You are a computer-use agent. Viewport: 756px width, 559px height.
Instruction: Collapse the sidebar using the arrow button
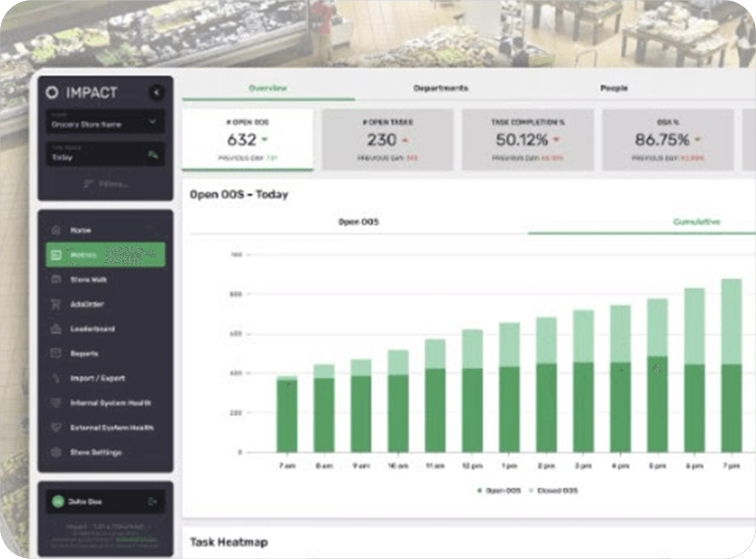(156, 93)
